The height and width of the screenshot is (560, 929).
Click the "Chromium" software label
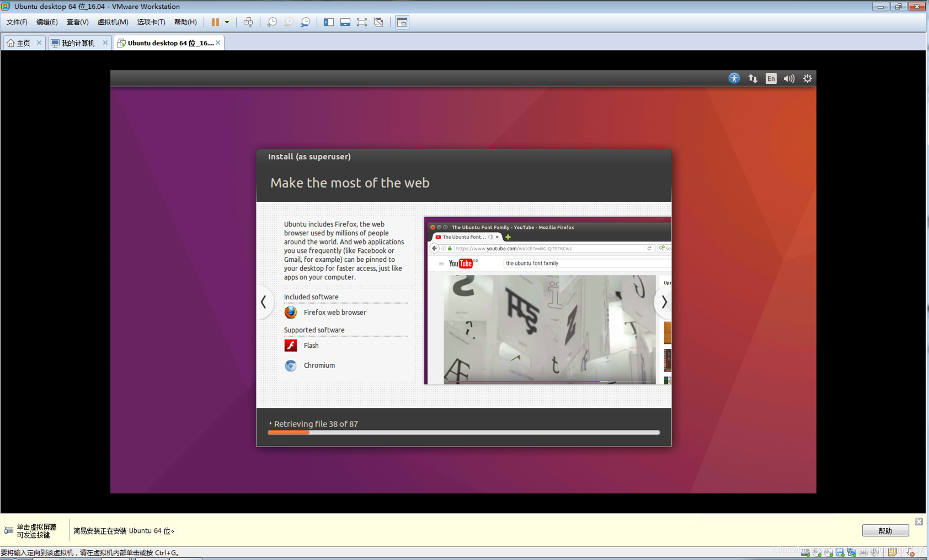click(x=319, y=365)
